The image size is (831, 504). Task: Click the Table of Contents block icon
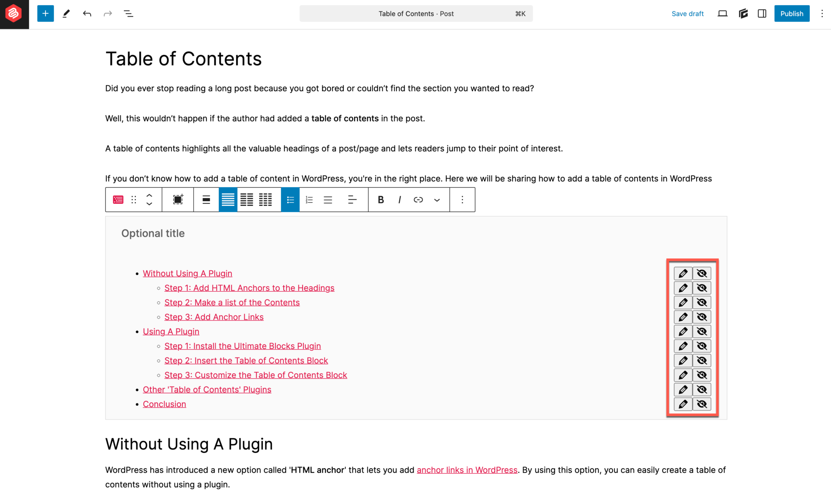tap(118, 200)
